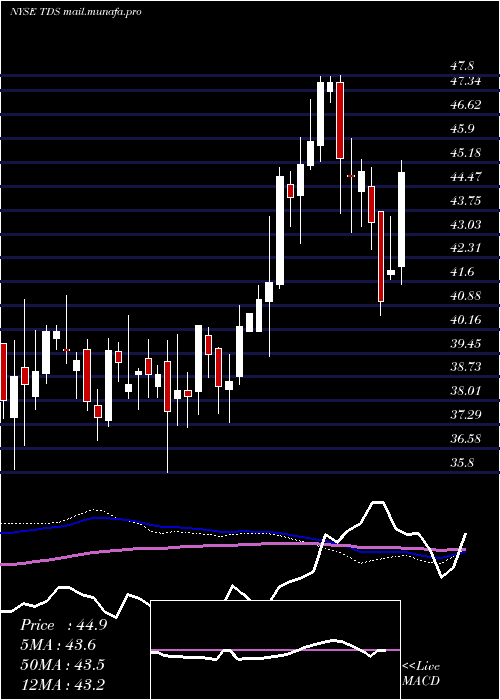500x700 pixels.
Task: Click the 5MA : 43.6 readout
Action: (58, 645)
